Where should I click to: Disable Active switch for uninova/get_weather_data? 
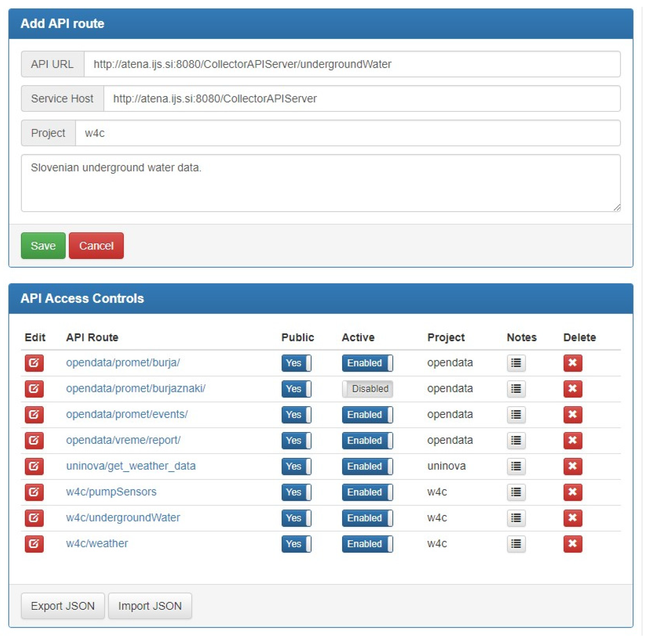tap(367, 466)
